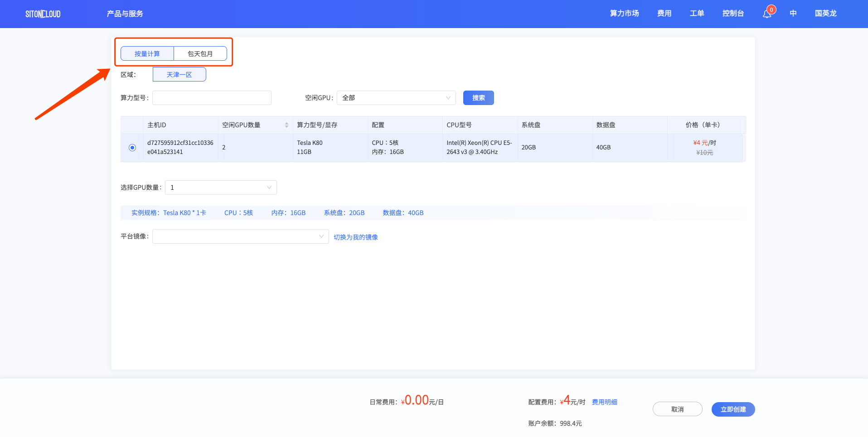Viewport: 868px width, 437px height.
Task: Click the CPU：5核 configuration cell
Action: (x=405, y=148)
